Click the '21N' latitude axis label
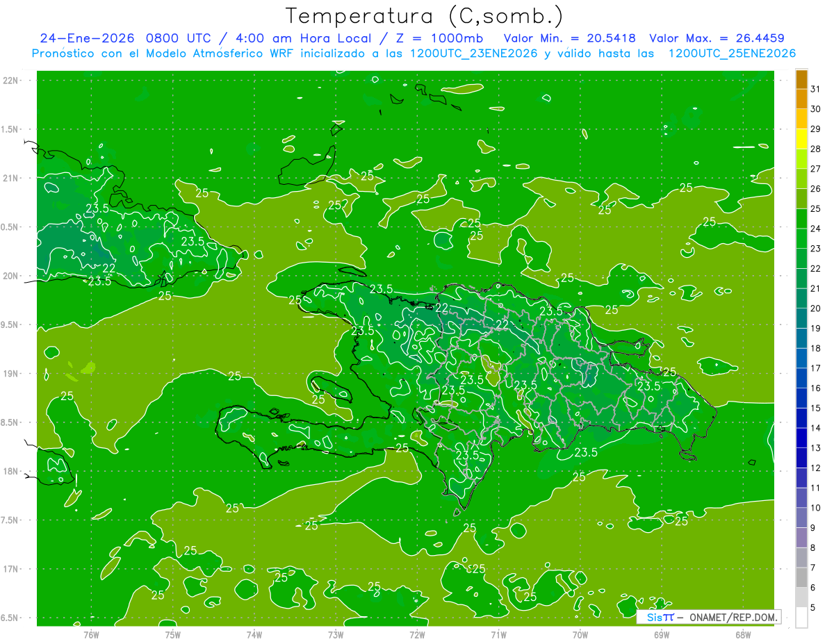This screenshot has width=834, height=644. 11,178
